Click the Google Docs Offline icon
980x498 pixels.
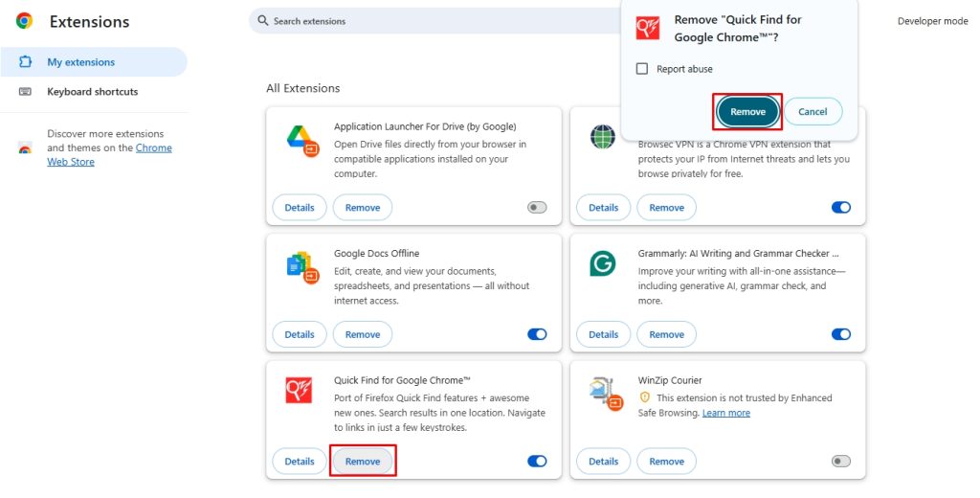pyautogui.click(x=302, y=268)
